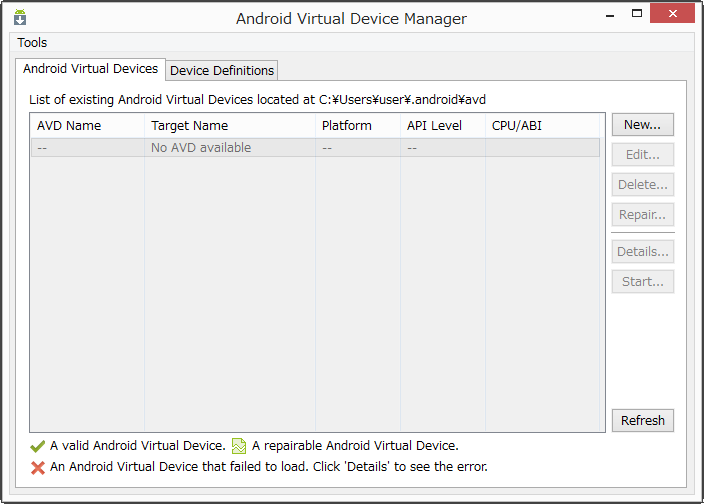Sort by AVD Name column header
The height and width of the screenshot is (504, 704).
tap(88, 126)
